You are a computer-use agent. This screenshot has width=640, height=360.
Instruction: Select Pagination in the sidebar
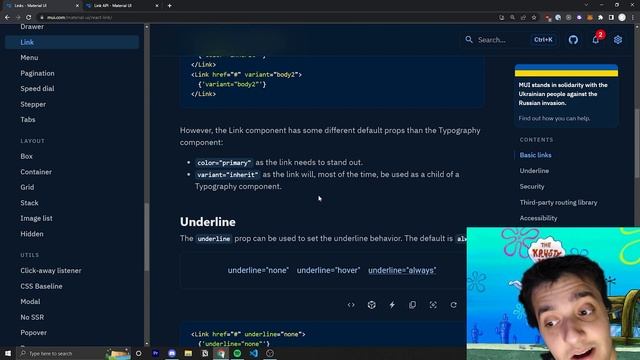[x=37, y=73]
